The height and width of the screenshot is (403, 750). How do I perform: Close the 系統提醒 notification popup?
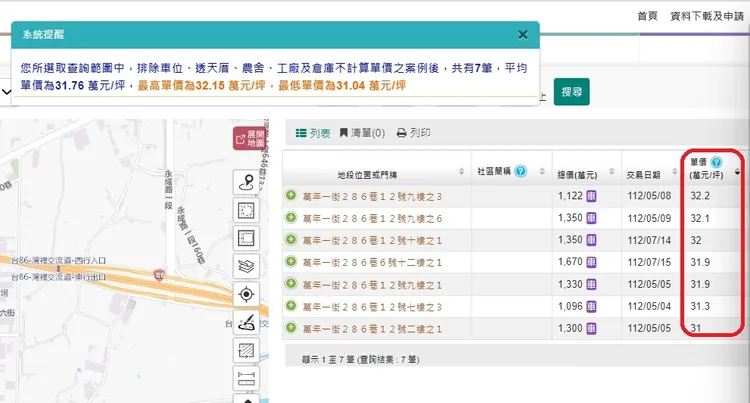[x=522, y=34]
